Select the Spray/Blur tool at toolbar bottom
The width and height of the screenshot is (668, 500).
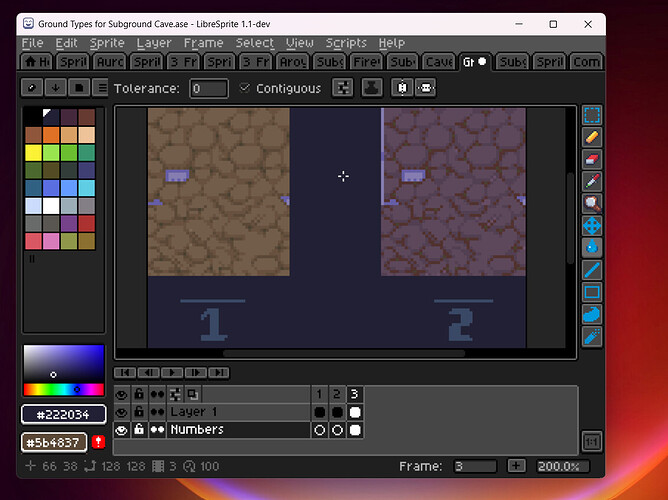click(x=592, y=336)
